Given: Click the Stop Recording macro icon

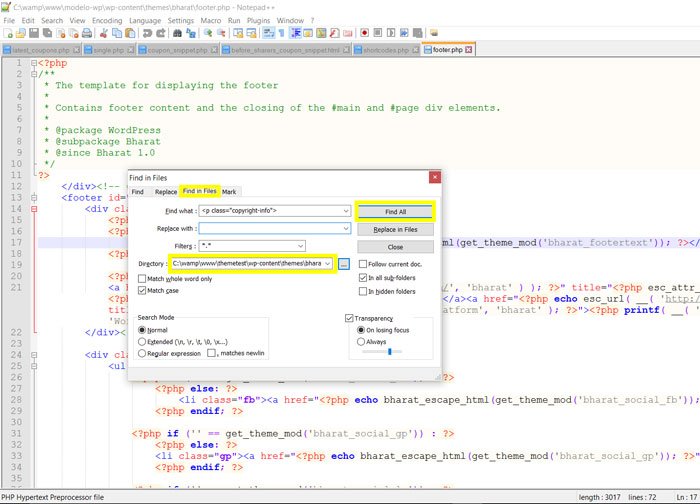Looking at the screenshot, I should pos(378,33).
